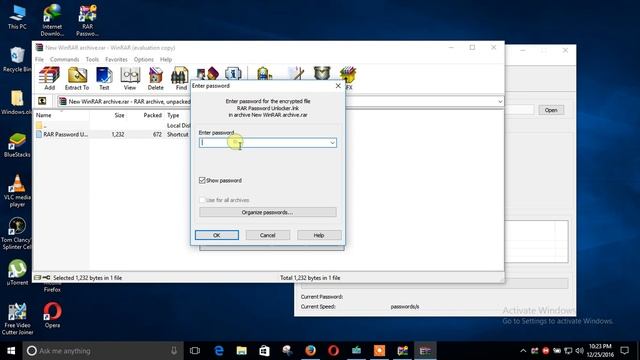
Task: Click the Windows Start button
Action: point(11,351)
